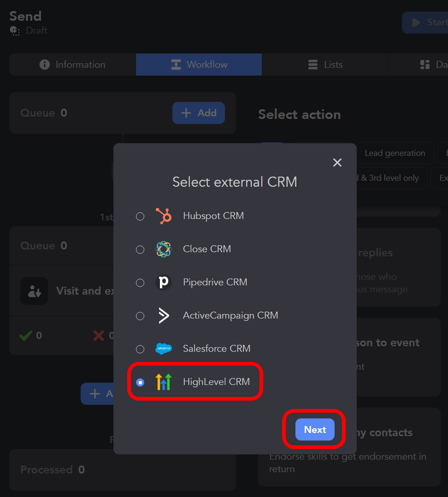Screen dimensions: 448x497
Task: Click the Workflow tab icon
Action: [x=176, y=65]
